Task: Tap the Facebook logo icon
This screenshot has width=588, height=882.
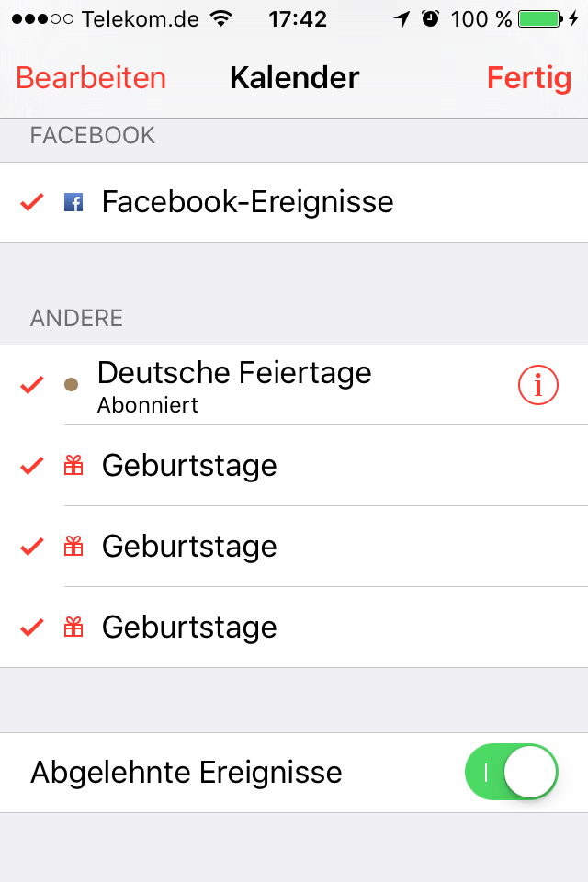Action: pyautogui.click(x=73, y=202)
